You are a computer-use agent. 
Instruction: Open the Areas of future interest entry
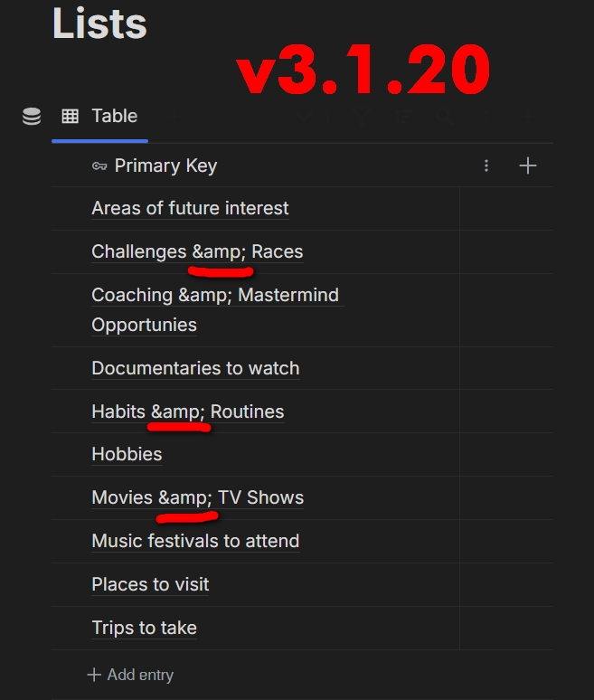tap(190, 208)
